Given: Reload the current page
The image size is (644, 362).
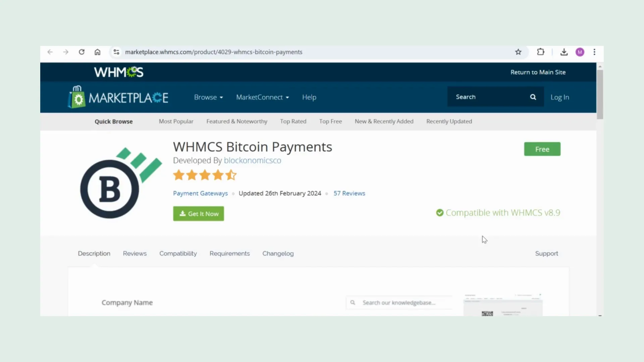Looking at the screenshot, I should point(82,52).
